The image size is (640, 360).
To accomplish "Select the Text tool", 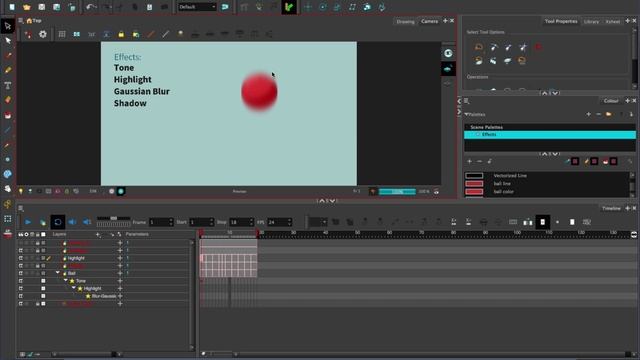I will click(8, 85).
